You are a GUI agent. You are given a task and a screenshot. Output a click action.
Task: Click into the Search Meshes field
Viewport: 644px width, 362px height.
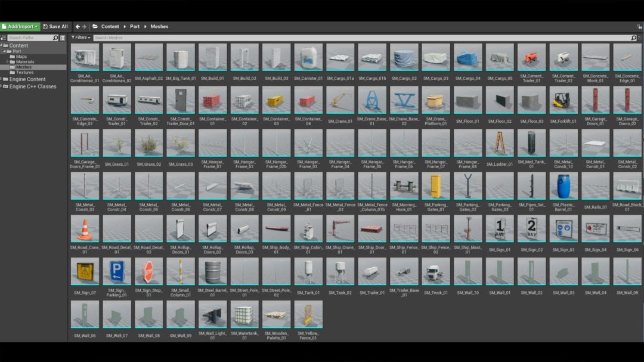tap(358, 38)
